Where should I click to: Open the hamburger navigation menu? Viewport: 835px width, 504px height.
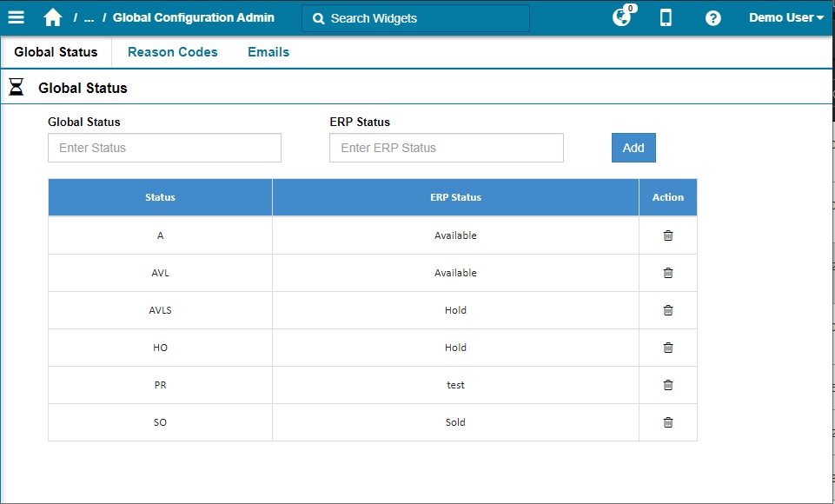click(16, 17)
